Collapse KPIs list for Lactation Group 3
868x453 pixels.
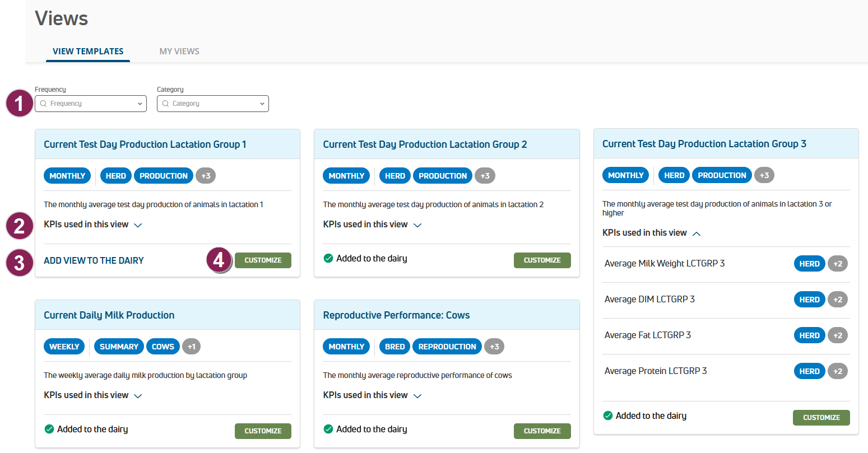click(651, 233)
